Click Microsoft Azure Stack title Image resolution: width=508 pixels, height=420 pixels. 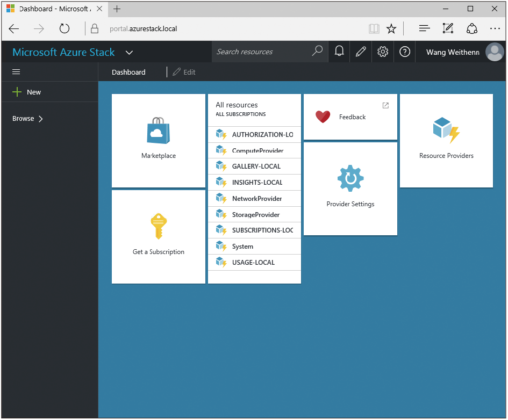[x=63, y=52]
